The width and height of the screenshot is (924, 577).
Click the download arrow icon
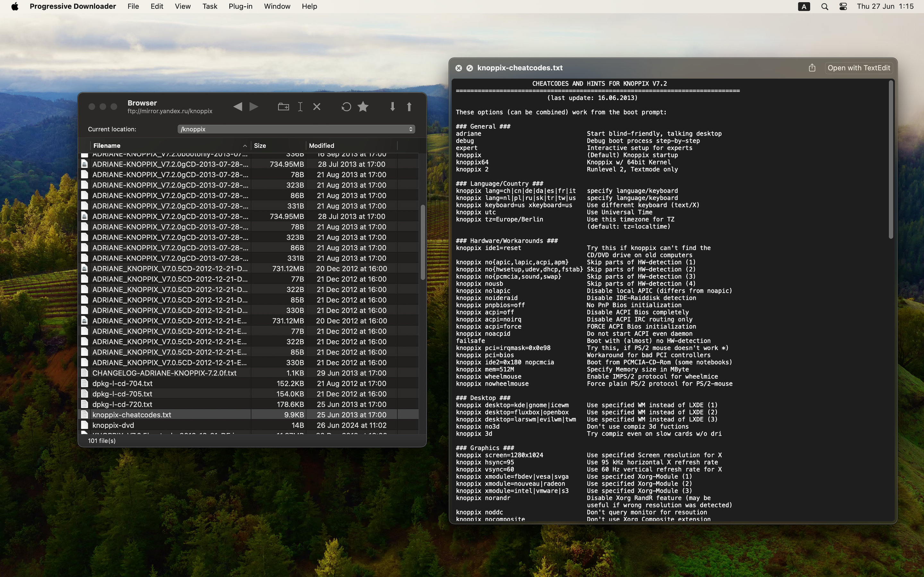coord(392,107)
